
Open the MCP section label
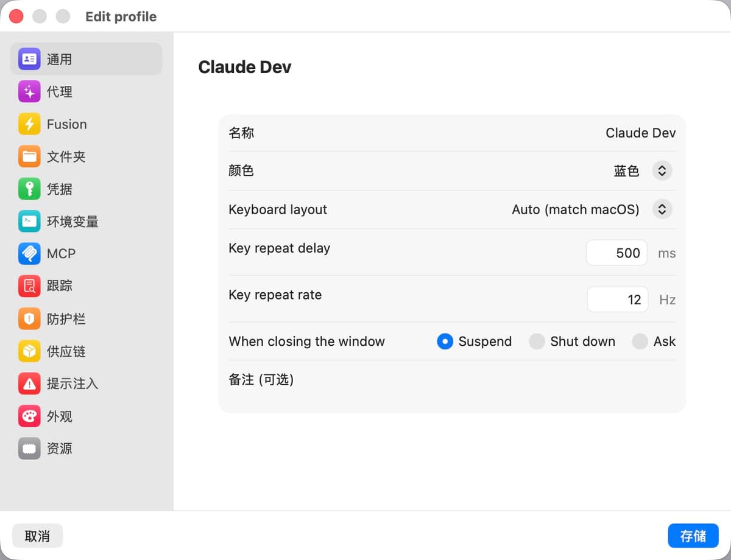[x=61, y=254]
